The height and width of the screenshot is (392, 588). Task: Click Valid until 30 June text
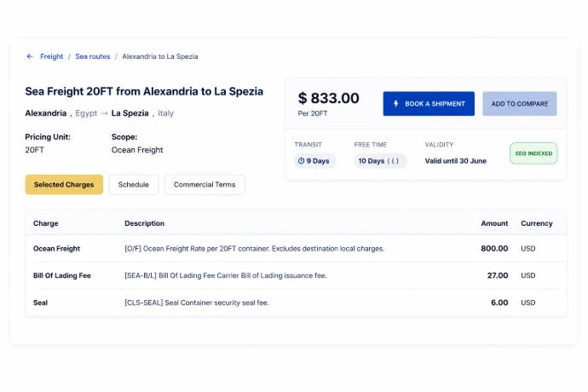(x=456, y=161)
